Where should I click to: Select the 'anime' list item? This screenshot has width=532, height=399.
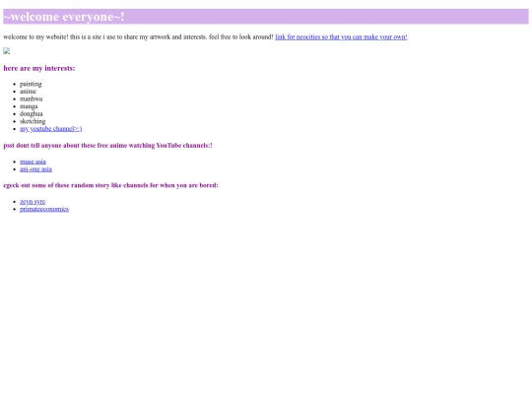click(x=28, y=92)
